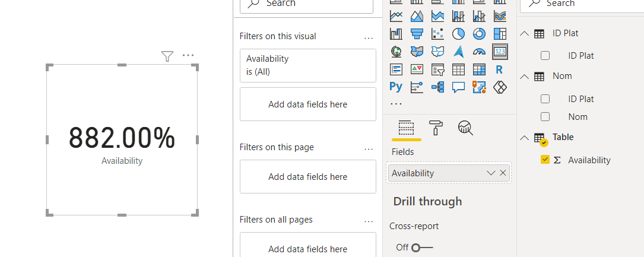Check the Nom field checkbox
Viewport: 644px width, 257px height.
pos(545,116)
